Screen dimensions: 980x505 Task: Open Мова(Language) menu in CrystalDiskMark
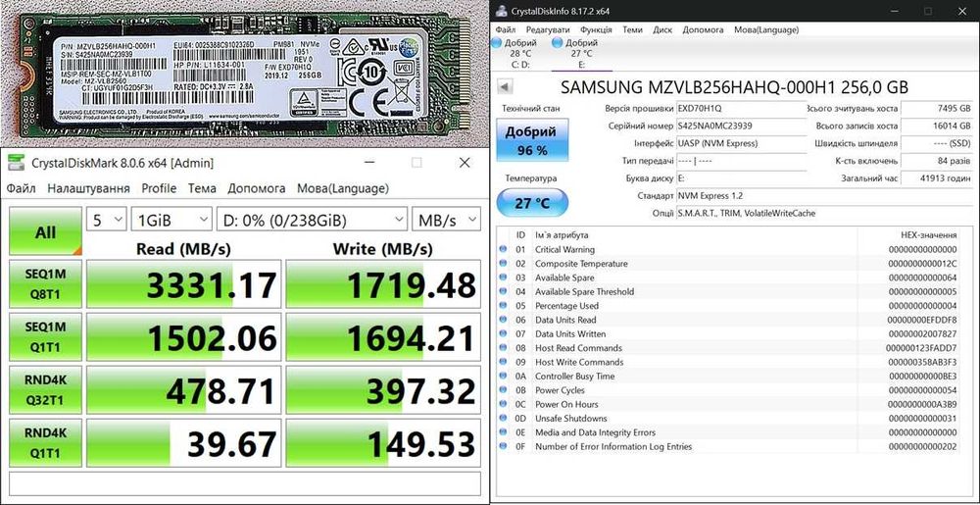342,188
